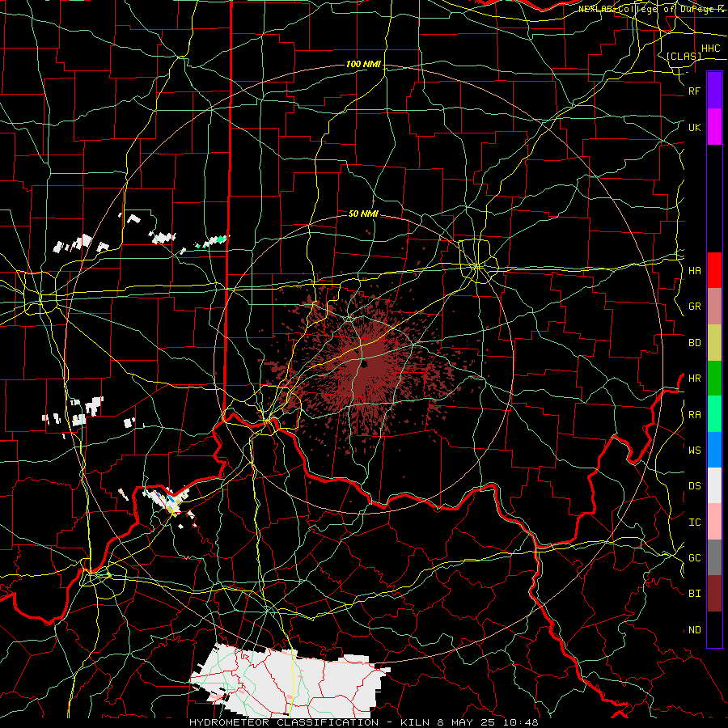Click the green rain echo near state line
This screenshot has width=728, height=728.
point(219,239)
